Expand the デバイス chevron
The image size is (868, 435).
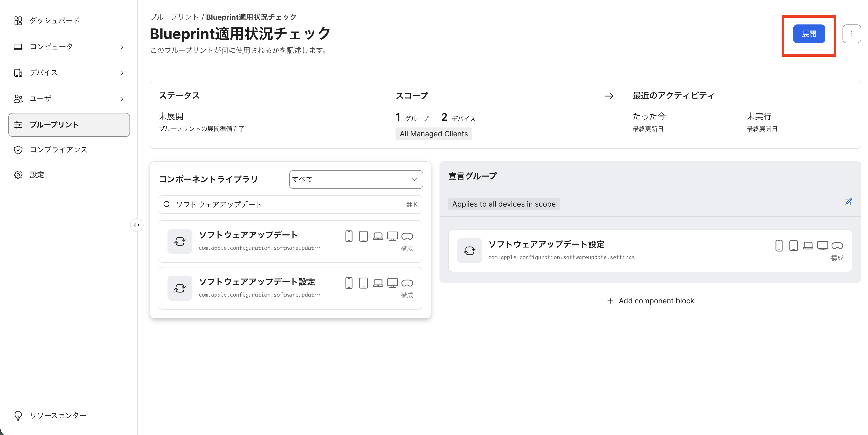(122, 73)
